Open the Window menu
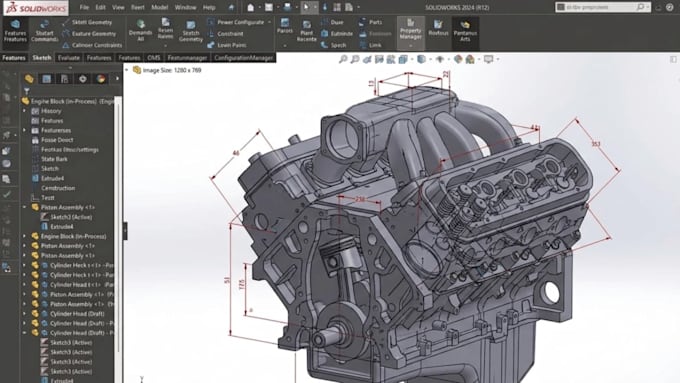This screenshot has width=680, height=383. [185, 7]
